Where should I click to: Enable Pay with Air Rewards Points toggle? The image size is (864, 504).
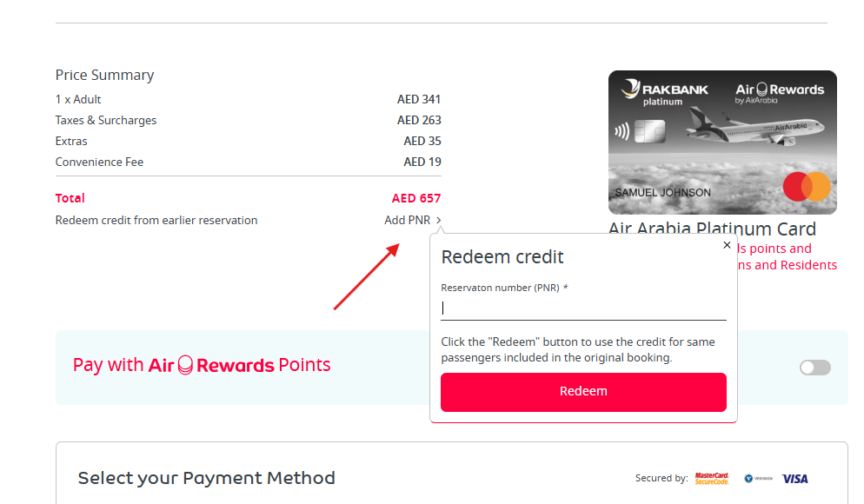tap(814, 368)
